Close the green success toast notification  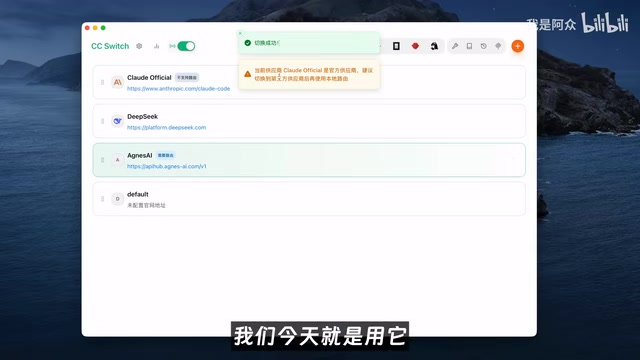[x=240, y=33]
